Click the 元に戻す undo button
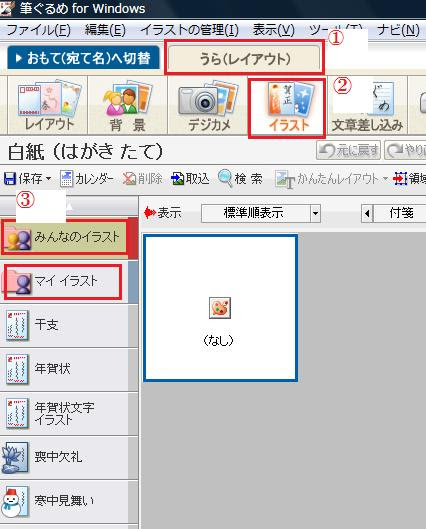 click(348, 150)
